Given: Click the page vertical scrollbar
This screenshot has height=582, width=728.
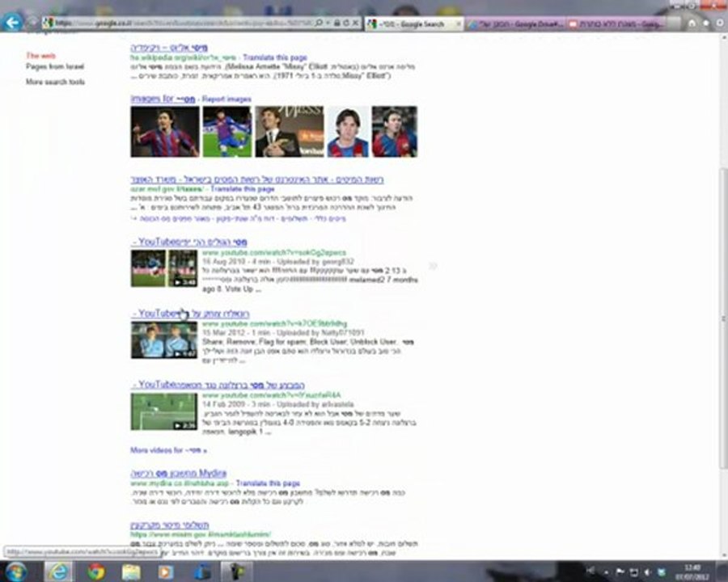Looking at the screenshot, I should tap(723, 318).
